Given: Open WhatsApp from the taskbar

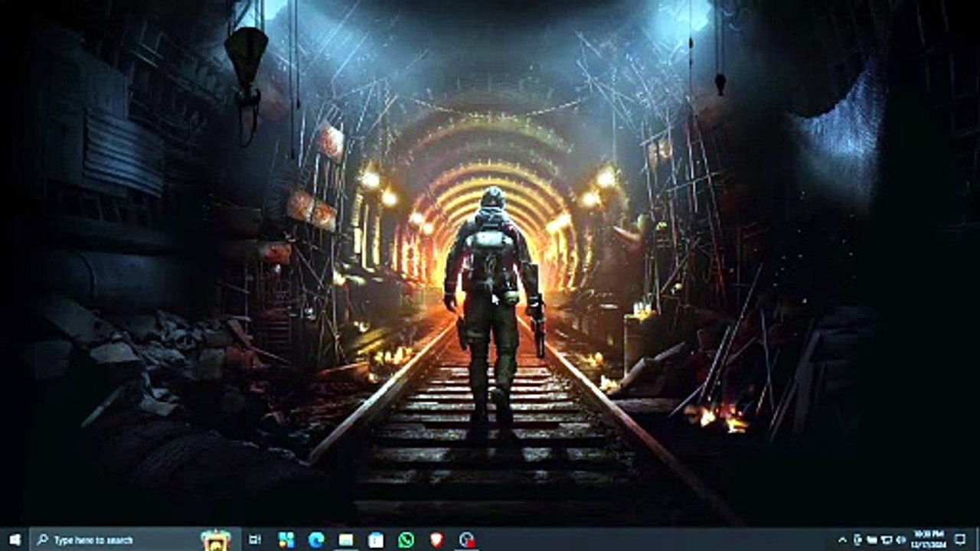Looking at the screenshot, I should click(x=406, y=540).
